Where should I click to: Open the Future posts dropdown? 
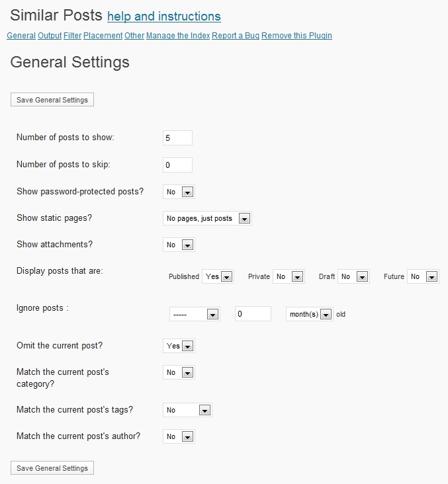tap(424, 276)
